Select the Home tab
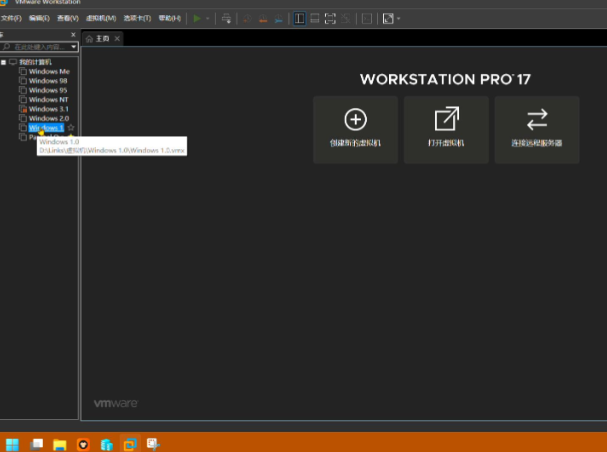This screenshot has height=452, width=607. pos(101,38)
